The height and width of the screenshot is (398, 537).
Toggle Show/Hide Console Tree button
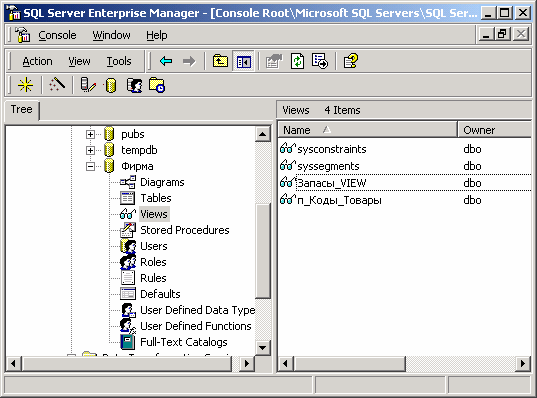[x=243, y=61]
